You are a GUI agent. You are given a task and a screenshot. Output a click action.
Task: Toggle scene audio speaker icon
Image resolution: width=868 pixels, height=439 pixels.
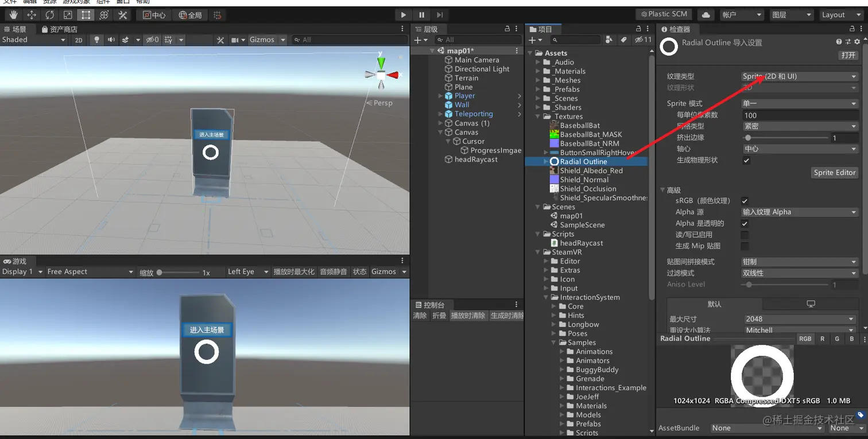111,40
